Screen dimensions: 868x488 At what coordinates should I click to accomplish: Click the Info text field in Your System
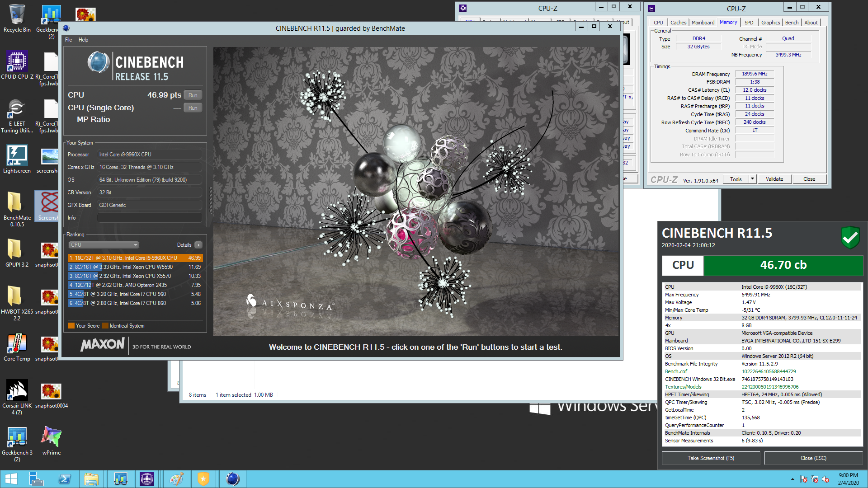[x=149, y=218]
